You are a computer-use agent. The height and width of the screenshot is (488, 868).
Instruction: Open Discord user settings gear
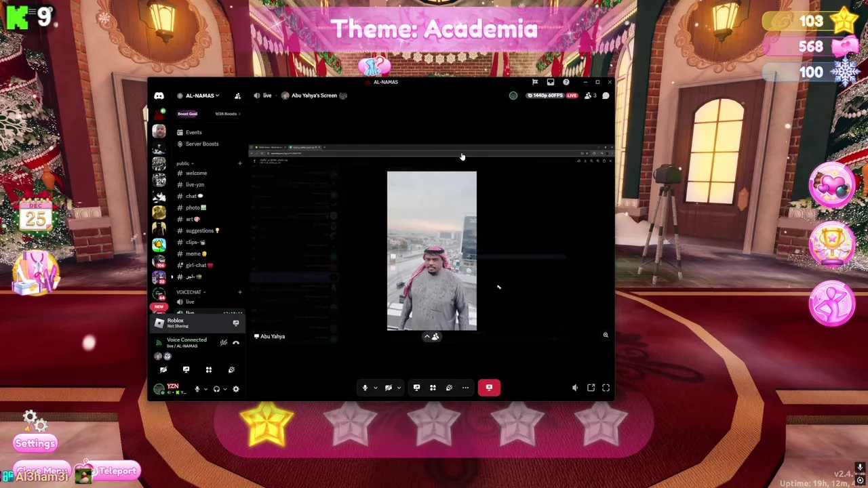click(236, 389)
